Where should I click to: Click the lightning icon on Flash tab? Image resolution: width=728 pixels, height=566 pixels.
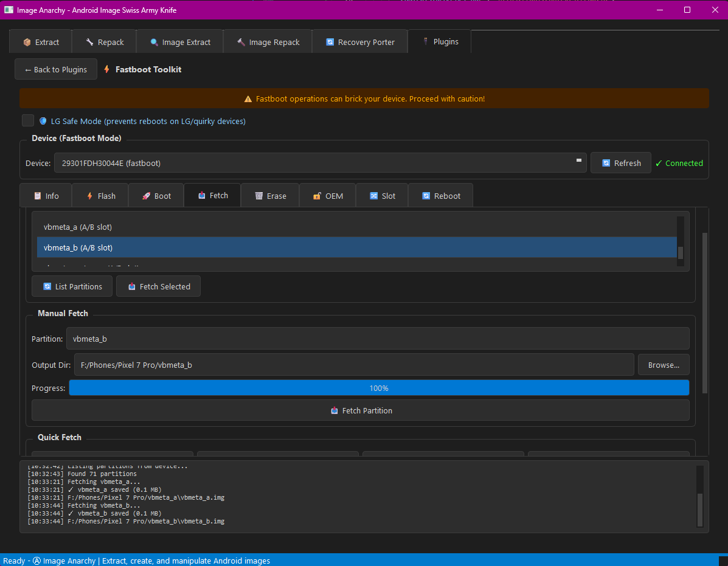pos(89,196)
